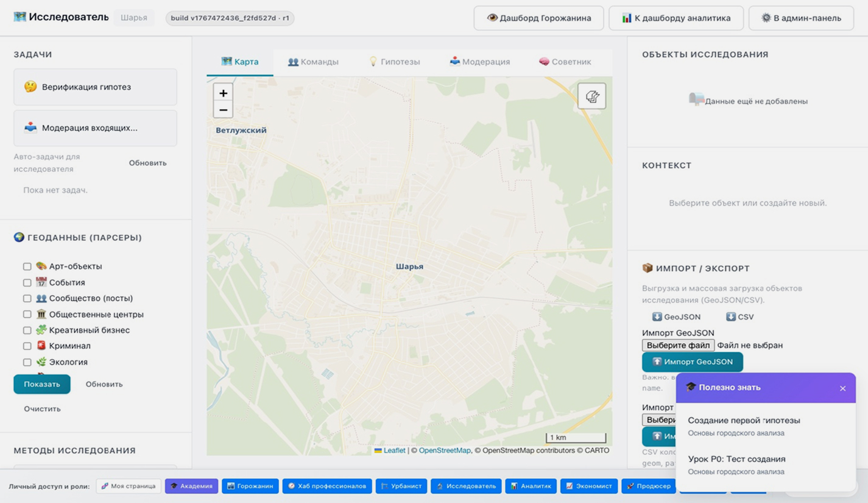The height and width of the screenshot is (503, 868).
Task: Open the Гипотезы tab
Action: pyautogui.click(x=394, y=62)
